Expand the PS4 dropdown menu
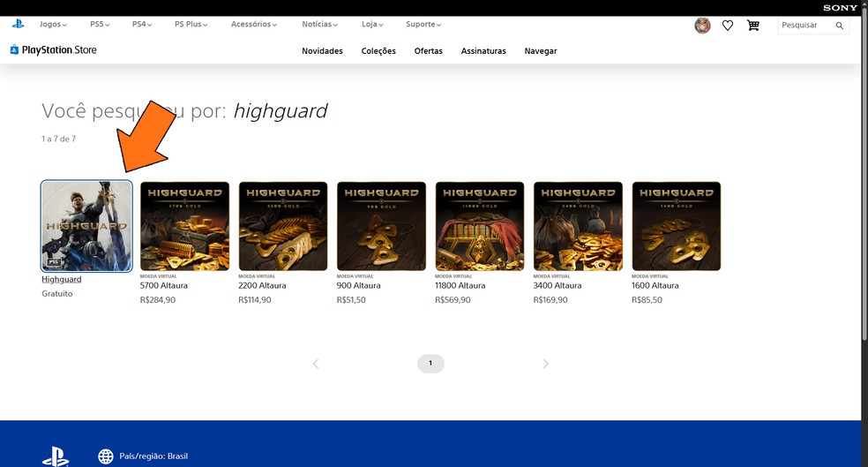The width and height of the screenshot is (868, 467). tap(142, 25)
